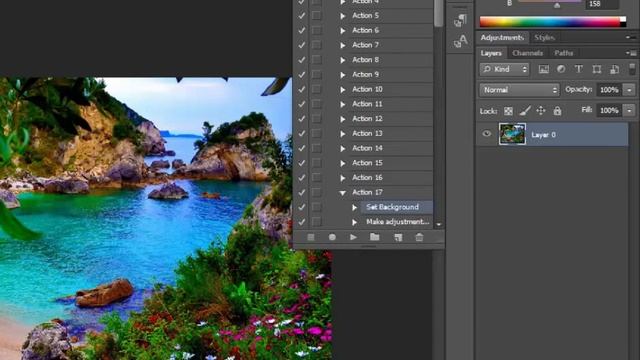Open the Paragraph Styles panel icon
The image size is (640, 360).
[x=460, y=20]
